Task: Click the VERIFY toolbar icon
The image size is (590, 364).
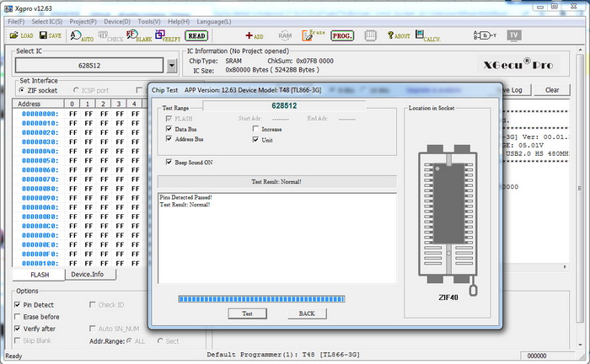Action: [x=168, y=35]
